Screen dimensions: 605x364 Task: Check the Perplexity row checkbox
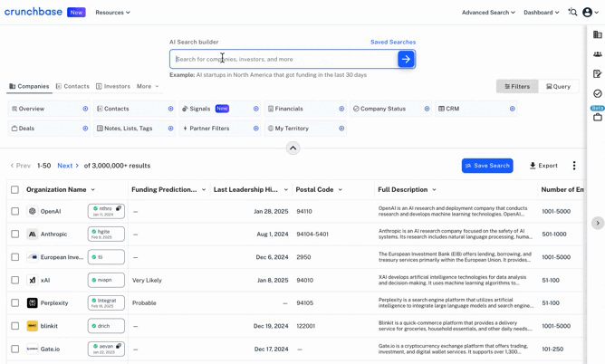(x=14, y=302)
